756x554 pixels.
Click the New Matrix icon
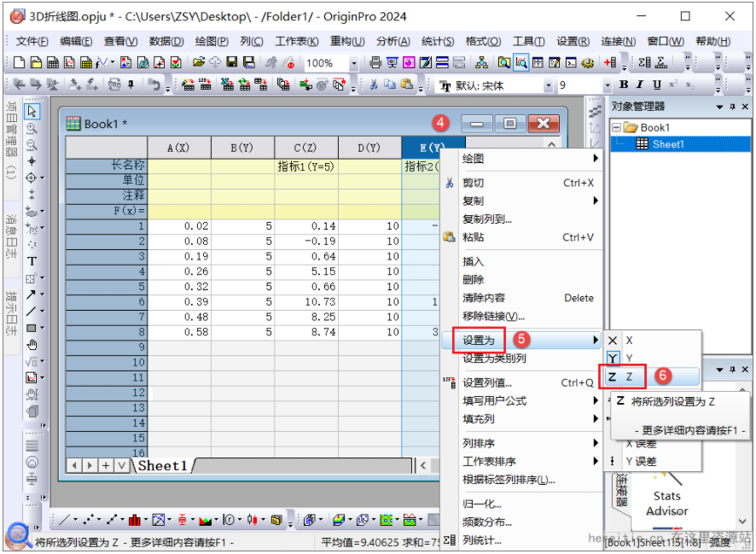pos(86,62)
